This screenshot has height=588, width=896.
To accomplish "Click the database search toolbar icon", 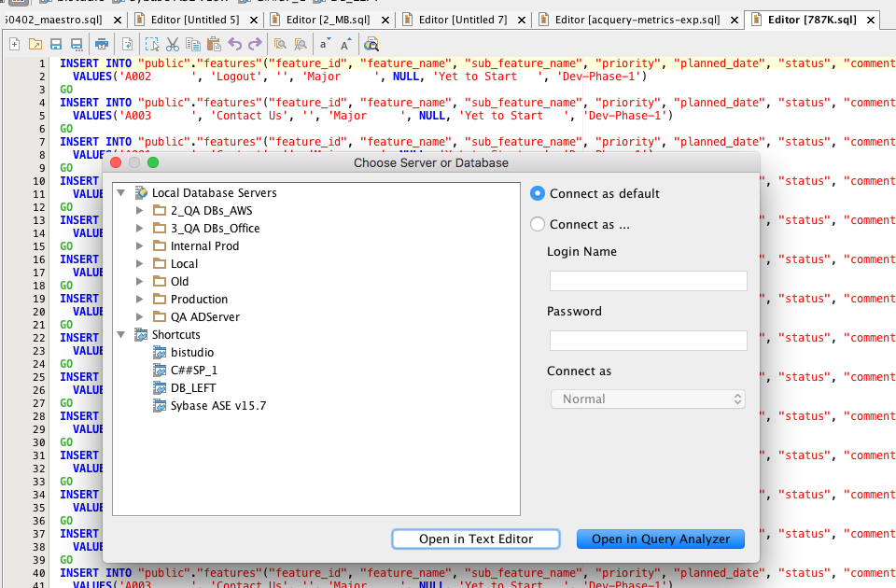I will pyautogui.click(x=371, y=44).
